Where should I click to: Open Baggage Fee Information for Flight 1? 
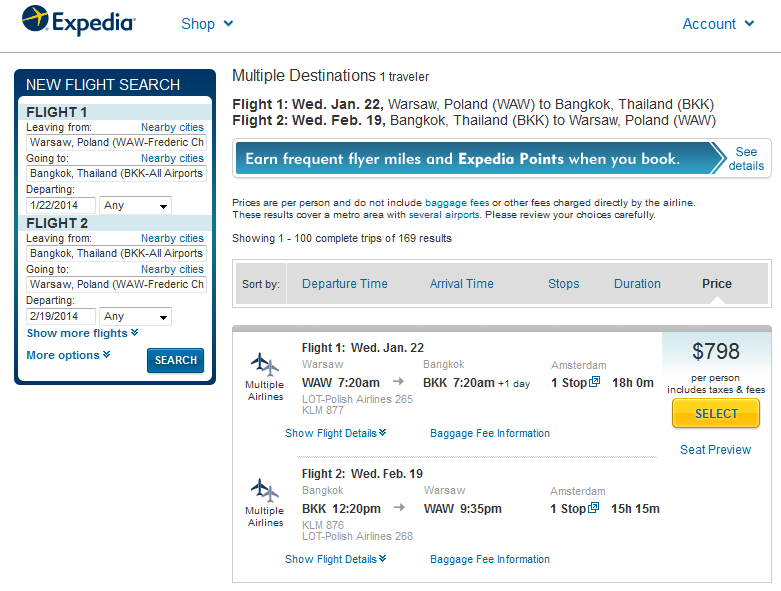point(490,433)
